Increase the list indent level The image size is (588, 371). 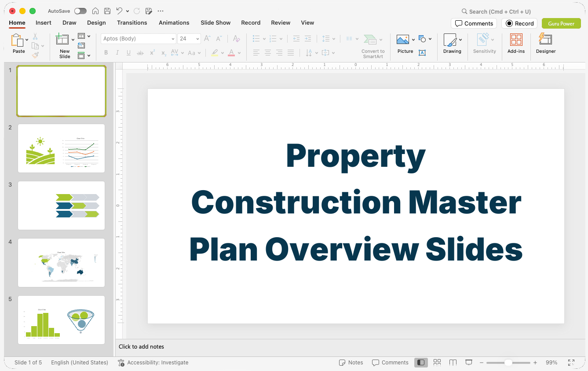(x=308, y=39)
